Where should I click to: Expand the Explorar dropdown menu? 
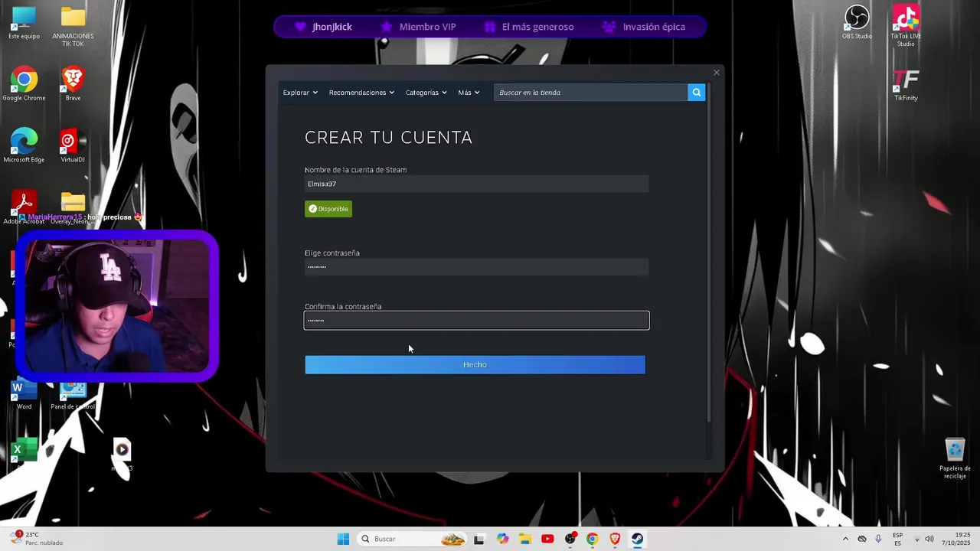point(300,93)
